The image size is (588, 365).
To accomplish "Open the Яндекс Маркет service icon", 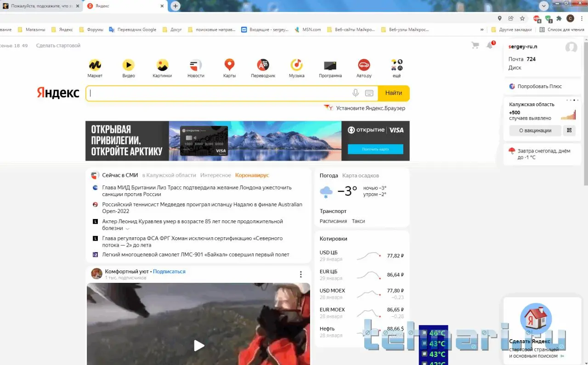I will 95,65.
